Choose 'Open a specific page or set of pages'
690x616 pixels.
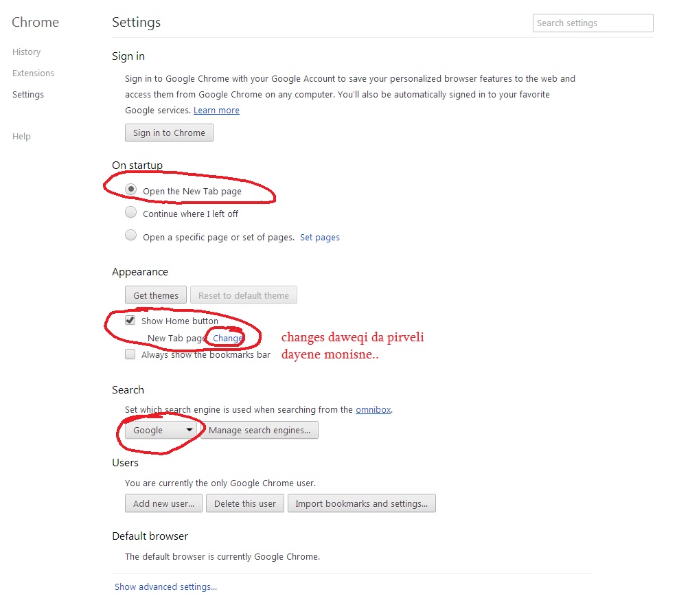[130, 236]
